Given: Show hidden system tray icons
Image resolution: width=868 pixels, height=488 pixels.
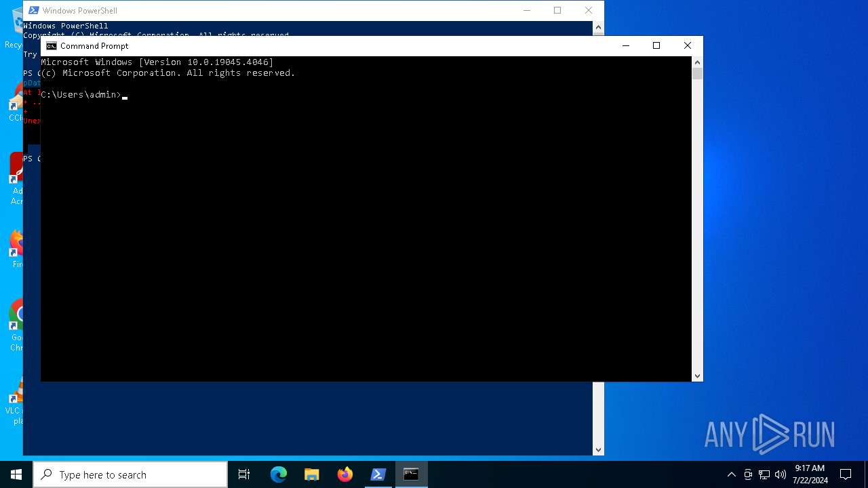Looking at the screenshot, I should (x=731, y=474).
